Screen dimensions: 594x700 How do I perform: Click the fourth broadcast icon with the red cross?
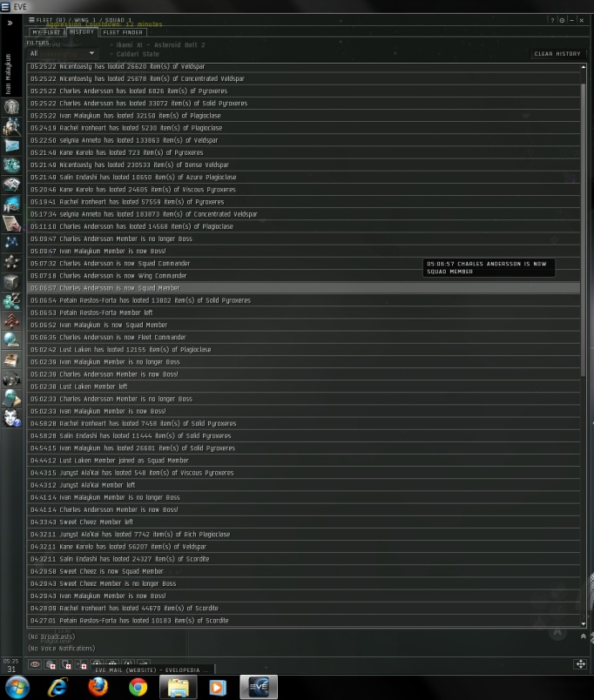(81, 664)
